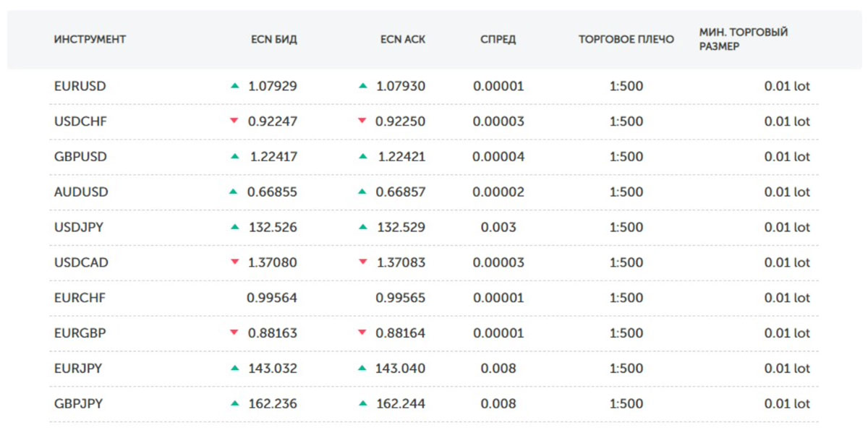Click the AUDUSD spread value 0.00002
This screenshot has height=433, width=868.
pos(498,192)
